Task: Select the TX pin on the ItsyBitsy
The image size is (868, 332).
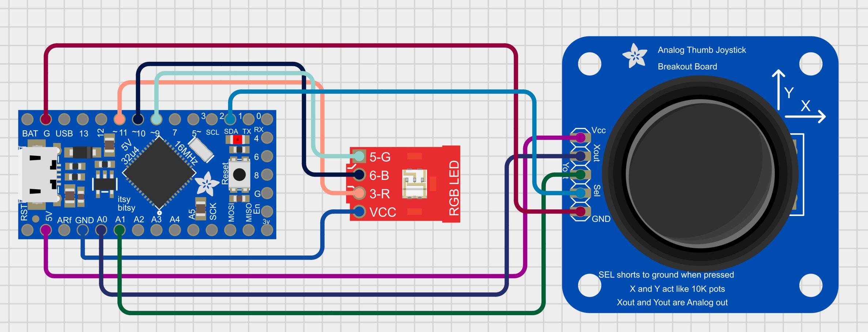Action: coord(249,119)
